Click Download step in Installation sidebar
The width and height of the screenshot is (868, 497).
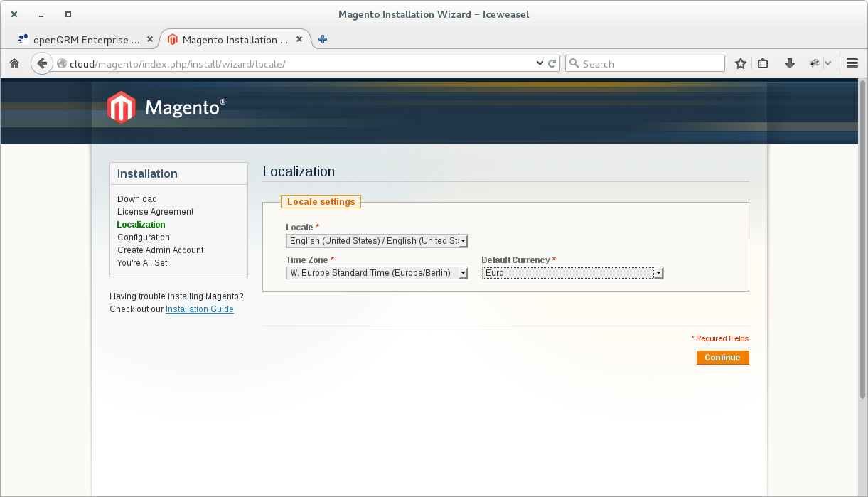tap(137, 199)
